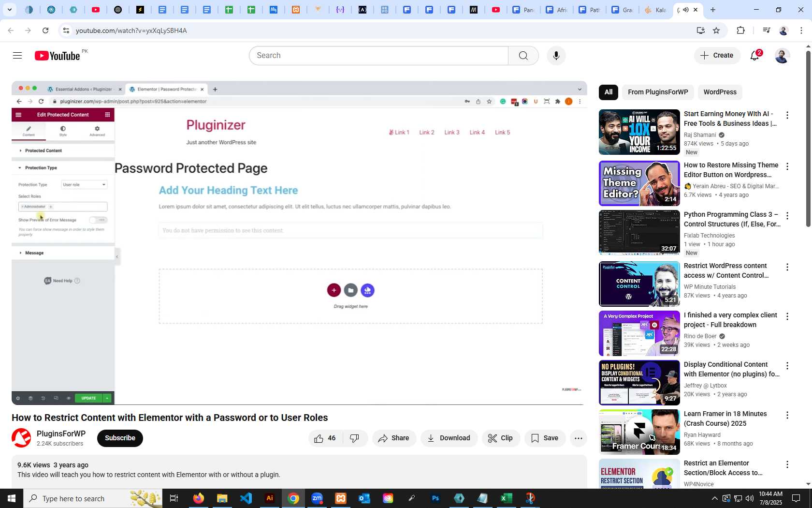Open volume control in system tray
This screenshot has height=508, width=812.
[x=750, y=498]
